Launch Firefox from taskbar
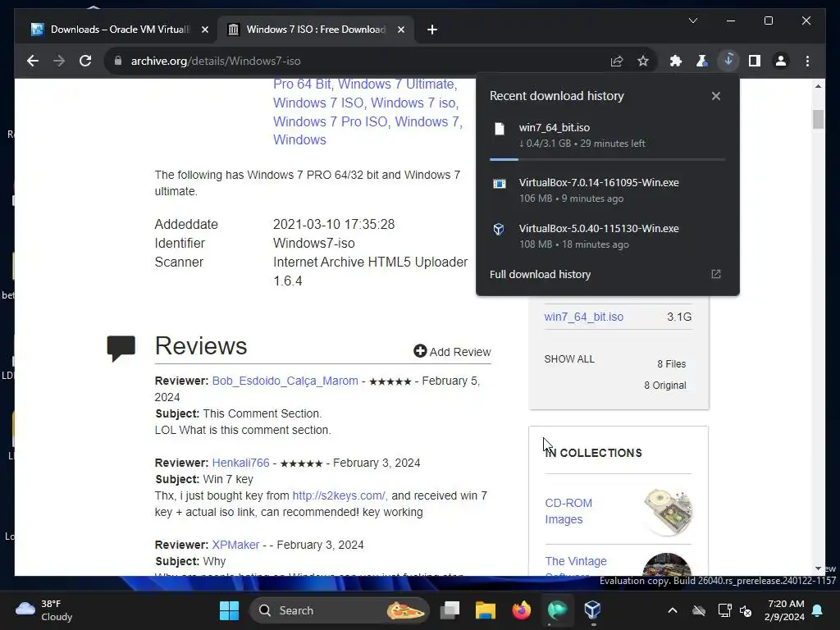This screenshot has height=630, width=840. tap(521, 610)
